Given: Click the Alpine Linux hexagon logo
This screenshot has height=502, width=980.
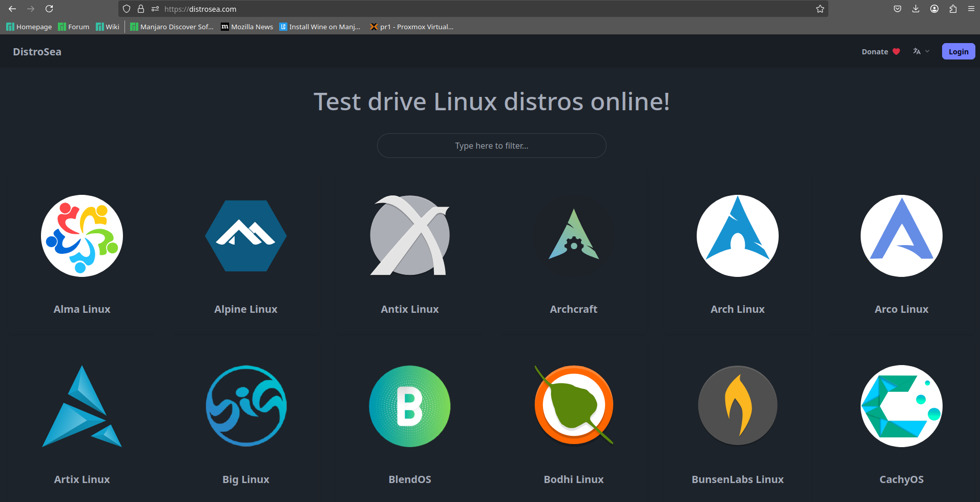Looking at the screenshot, I should 246,236.
